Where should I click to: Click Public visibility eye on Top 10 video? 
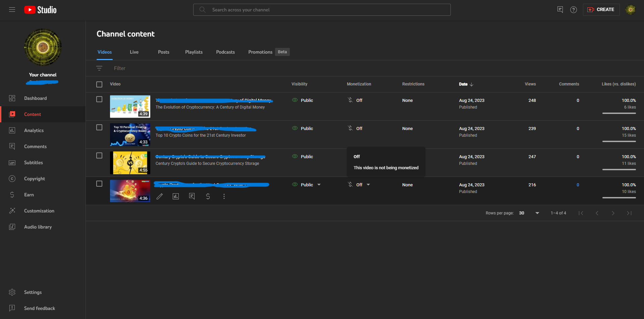click(295, 128)
